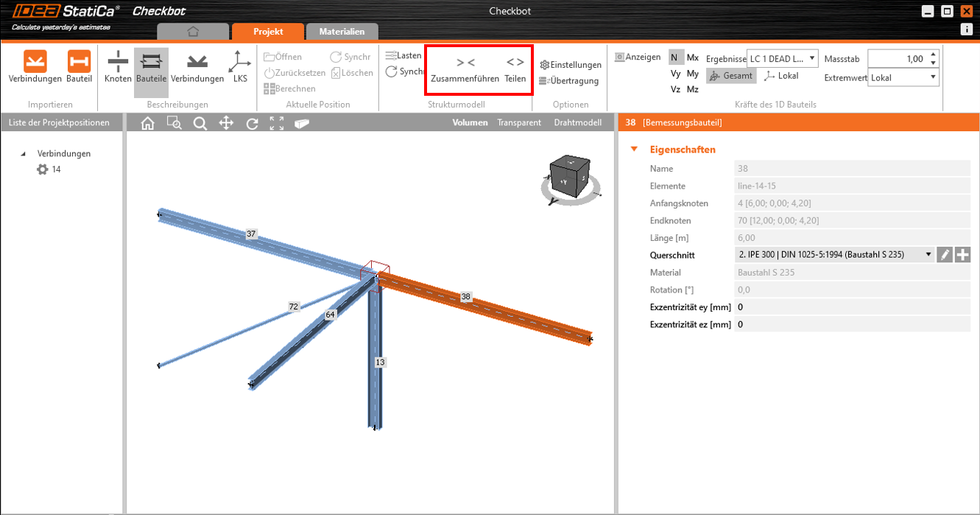Click the perspective view icon
Screen dimensions: 980x515
pyautogui.click(x=302, y=123)
